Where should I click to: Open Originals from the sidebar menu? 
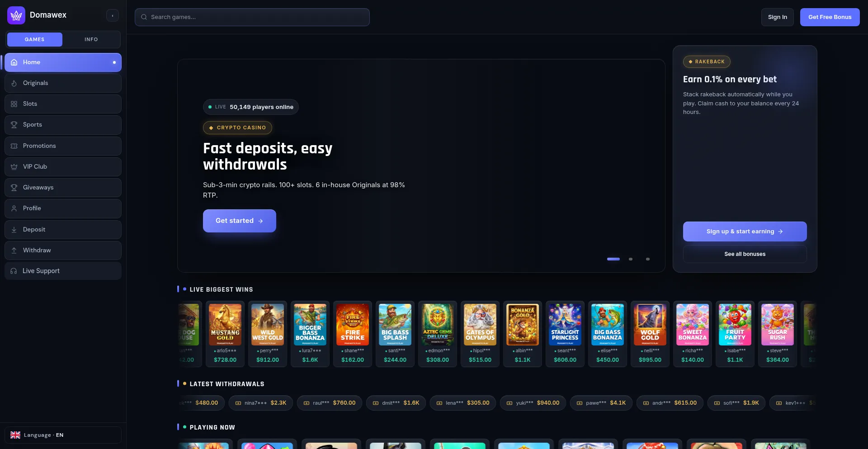point(63,83)
